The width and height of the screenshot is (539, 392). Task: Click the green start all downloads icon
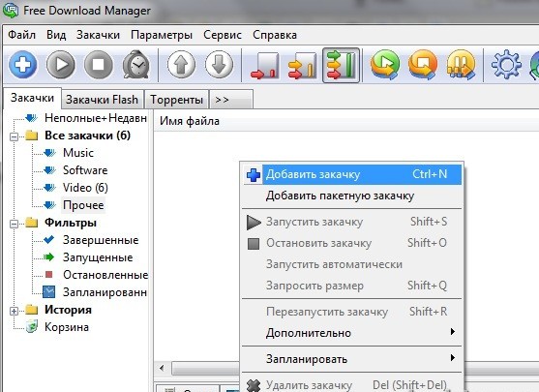point(385,65)
